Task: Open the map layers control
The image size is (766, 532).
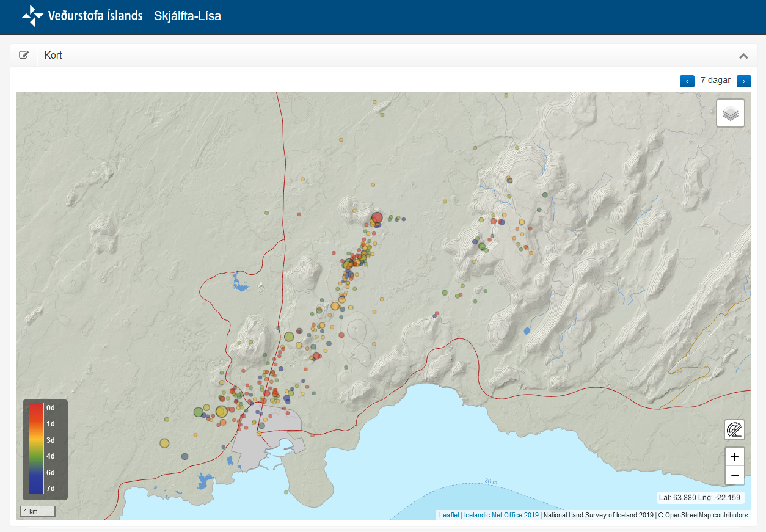Action: click(730, 113)
